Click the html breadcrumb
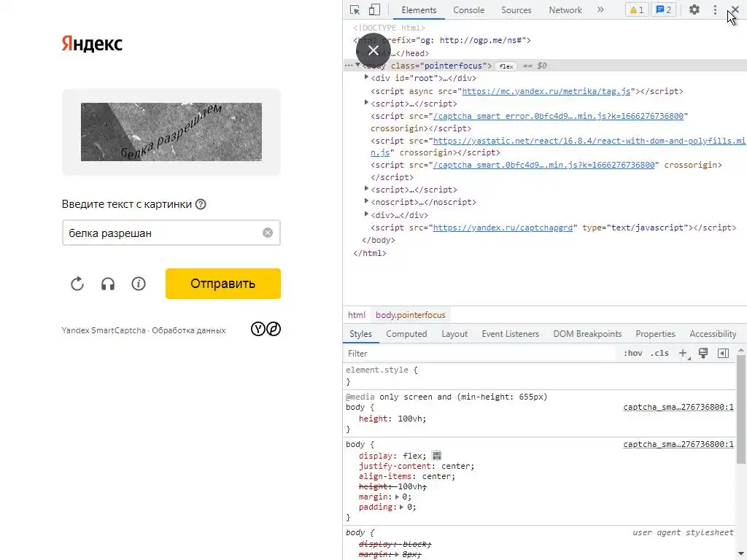 coord(356,315)
